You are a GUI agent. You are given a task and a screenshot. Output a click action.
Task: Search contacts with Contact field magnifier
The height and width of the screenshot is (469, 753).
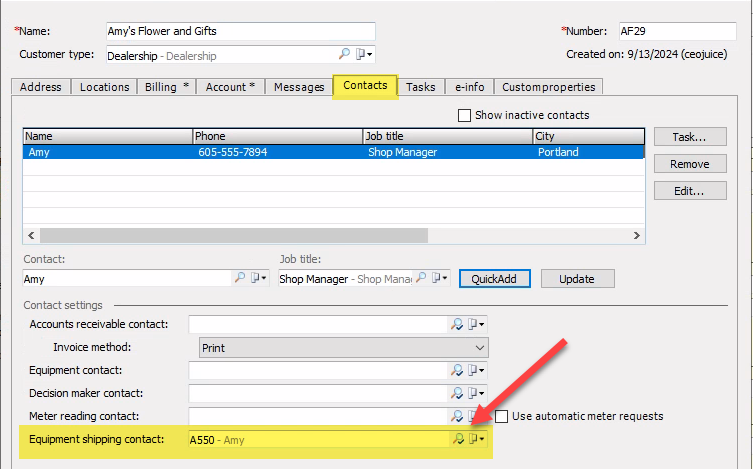(x=239, y=277)
